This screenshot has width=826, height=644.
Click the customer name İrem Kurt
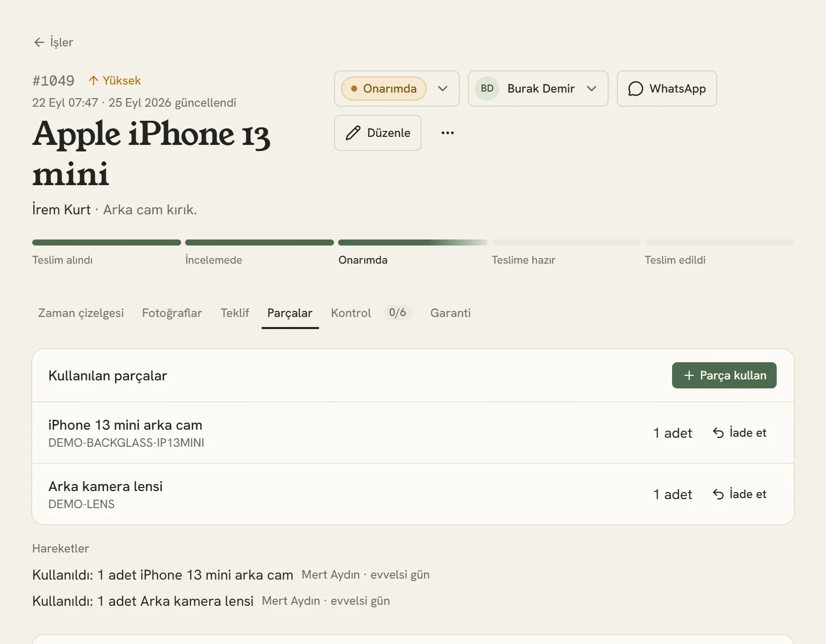click(61, 209)
